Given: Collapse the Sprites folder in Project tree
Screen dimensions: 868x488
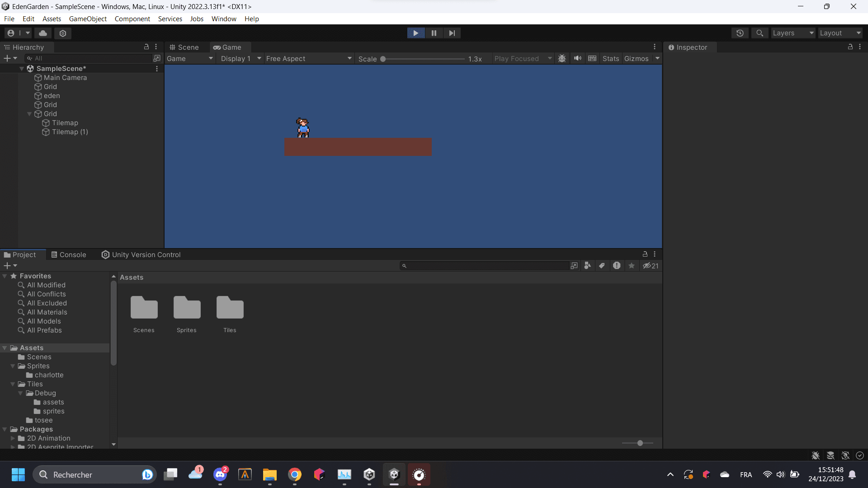Looking at the screenshot, I should (13, 366).
